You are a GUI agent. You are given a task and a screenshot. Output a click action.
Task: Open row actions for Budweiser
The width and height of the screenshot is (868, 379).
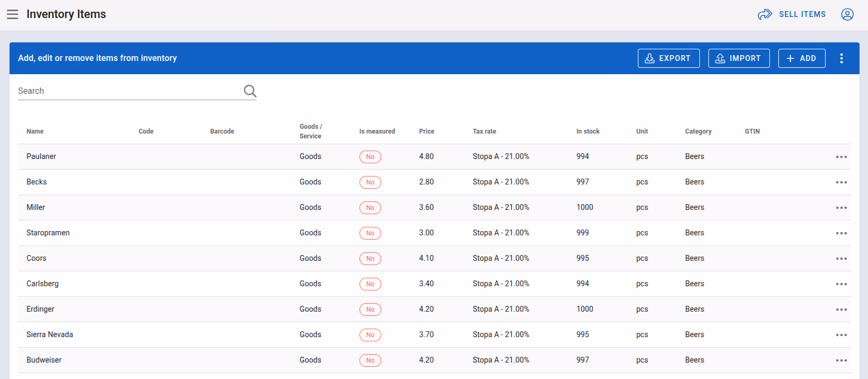841,360
